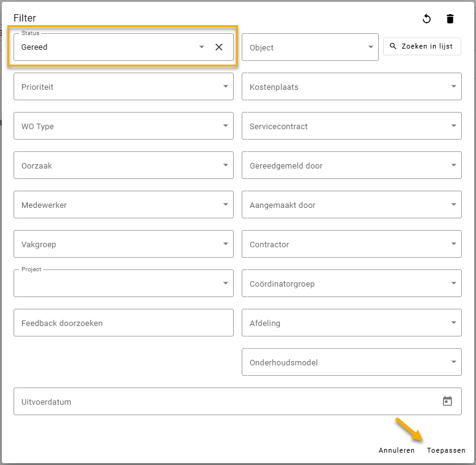Click the trash delete filter icon
The image size is (476, 465).
coord(450,19)
